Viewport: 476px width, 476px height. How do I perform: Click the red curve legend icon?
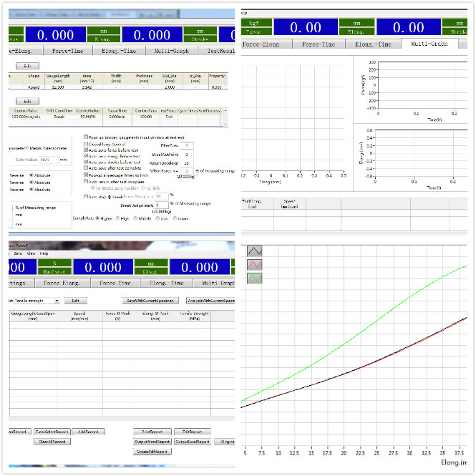(254, 265)
